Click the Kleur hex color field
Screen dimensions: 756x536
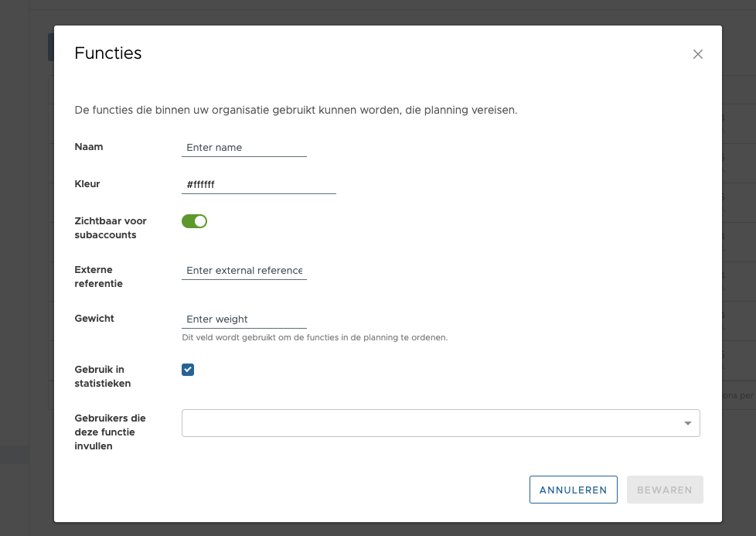tap(258, 185)
